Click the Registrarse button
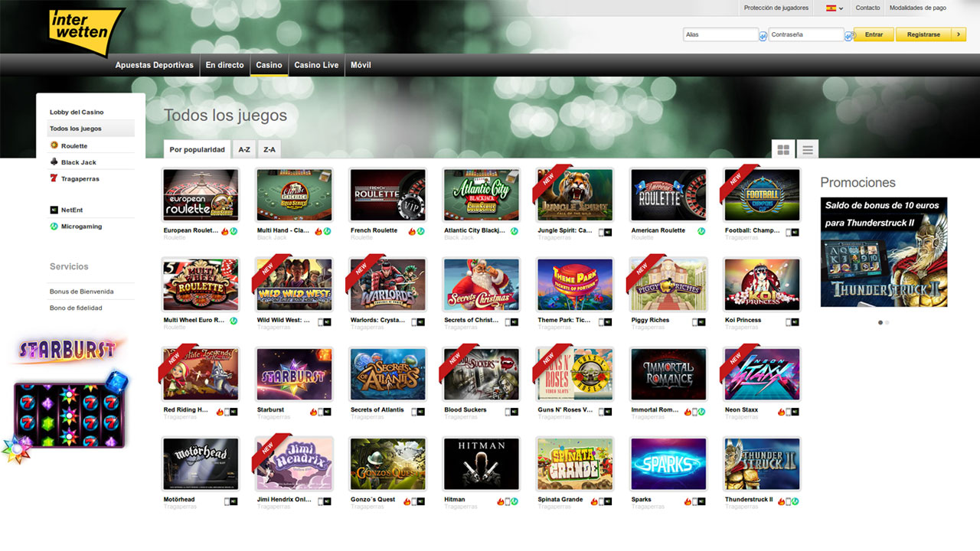Screen dimensions: 980x551 tap(923, 34)
